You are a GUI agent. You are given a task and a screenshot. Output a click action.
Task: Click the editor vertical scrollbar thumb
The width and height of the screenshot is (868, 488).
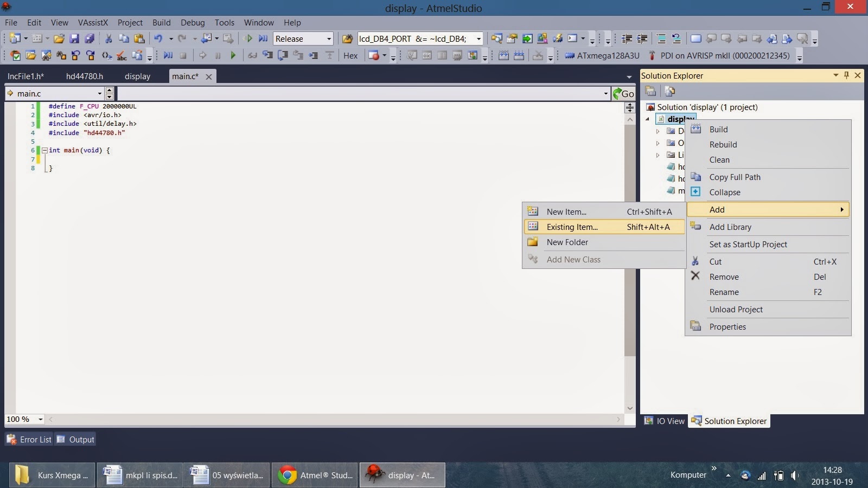pyautogui.click(x=630, y=241)
